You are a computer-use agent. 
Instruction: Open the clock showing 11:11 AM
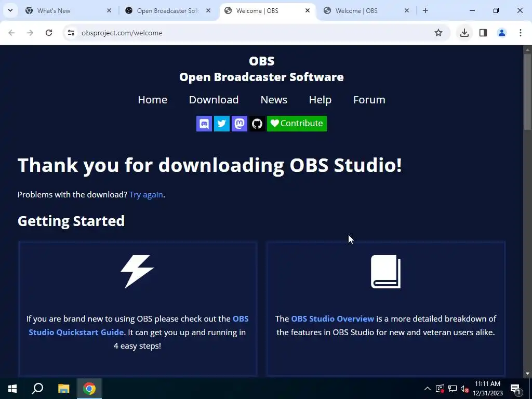(487, 389)
